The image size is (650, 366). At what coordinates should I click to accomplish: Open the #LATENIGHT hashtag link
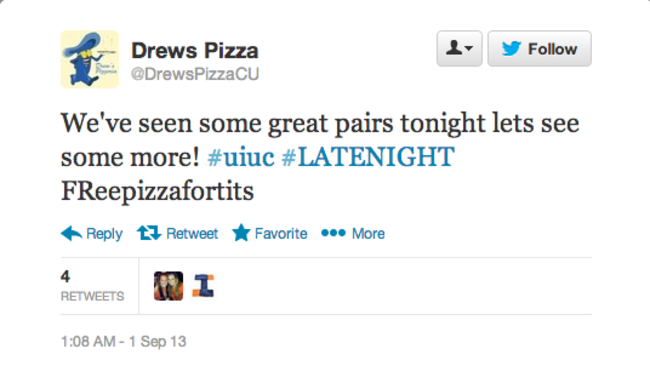tap(368, 157)
